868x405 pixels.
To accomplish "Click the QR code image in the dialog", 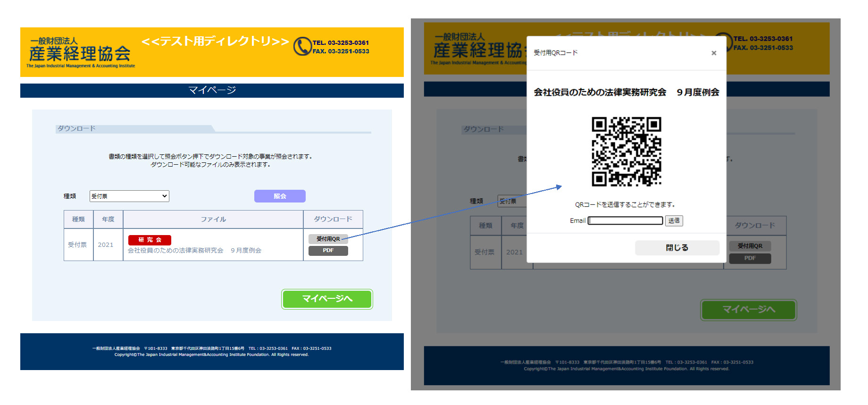I will [x=626, y=152].
